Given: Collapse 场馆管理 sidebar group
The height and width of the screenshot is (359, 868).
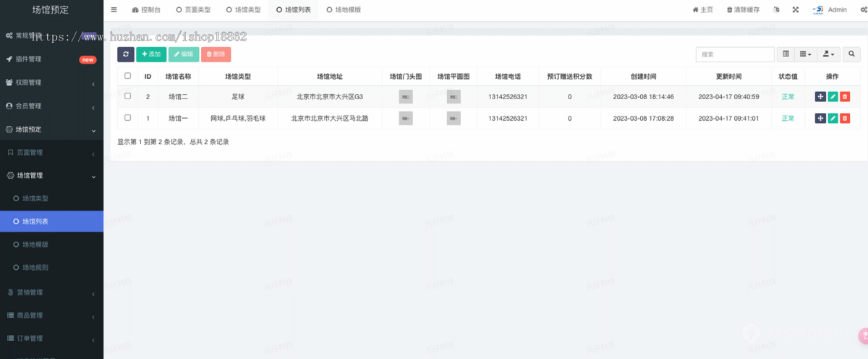Looking at the screenshot, I should pyautogui.click(x=51, y=176).
